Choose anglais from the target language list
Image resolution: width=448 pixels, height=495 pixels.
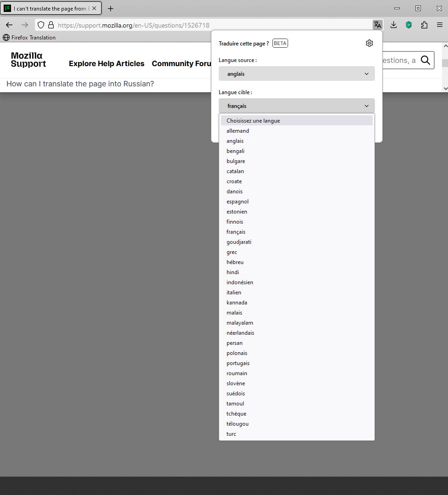pos(297,141)
